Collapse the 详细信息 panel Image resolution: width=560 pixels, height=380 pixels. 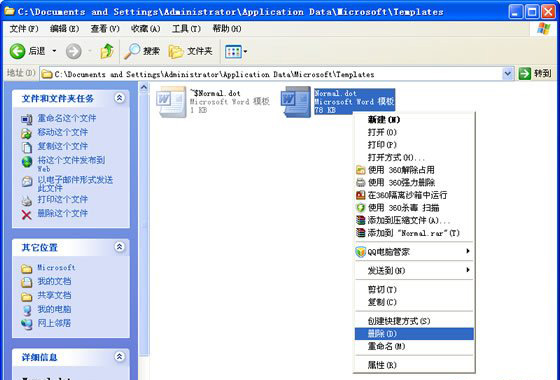point(119,356)
